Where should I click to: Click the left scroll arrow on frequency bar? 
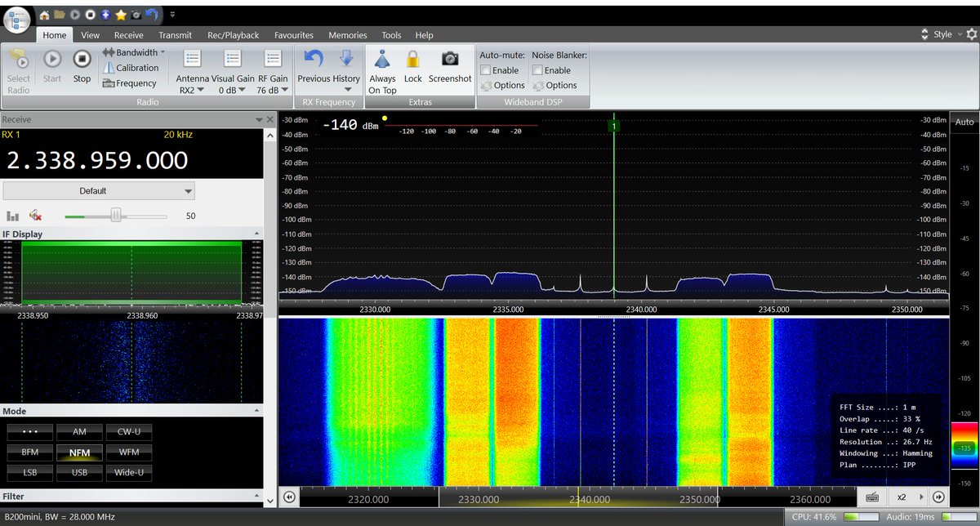[x=289, y=497]
